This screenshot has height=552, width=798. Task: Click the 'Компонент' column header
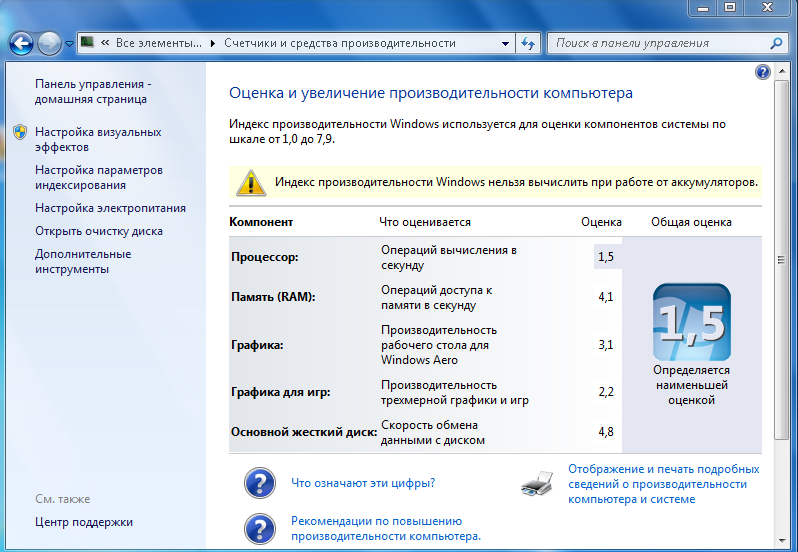click(261, 222)
